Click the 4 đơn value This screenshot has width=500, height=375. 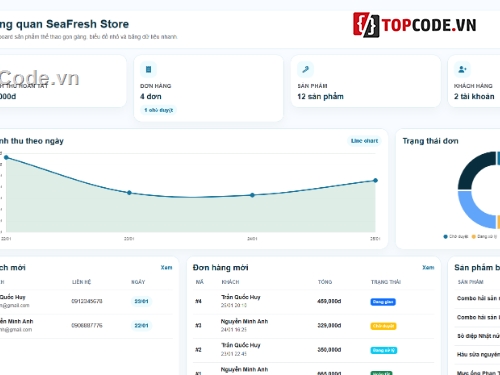[151, 96]
